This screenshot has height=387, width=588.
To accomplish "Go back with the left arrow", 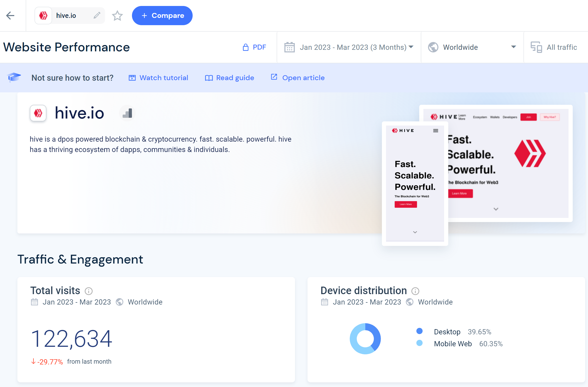I will tap(10, 16).
